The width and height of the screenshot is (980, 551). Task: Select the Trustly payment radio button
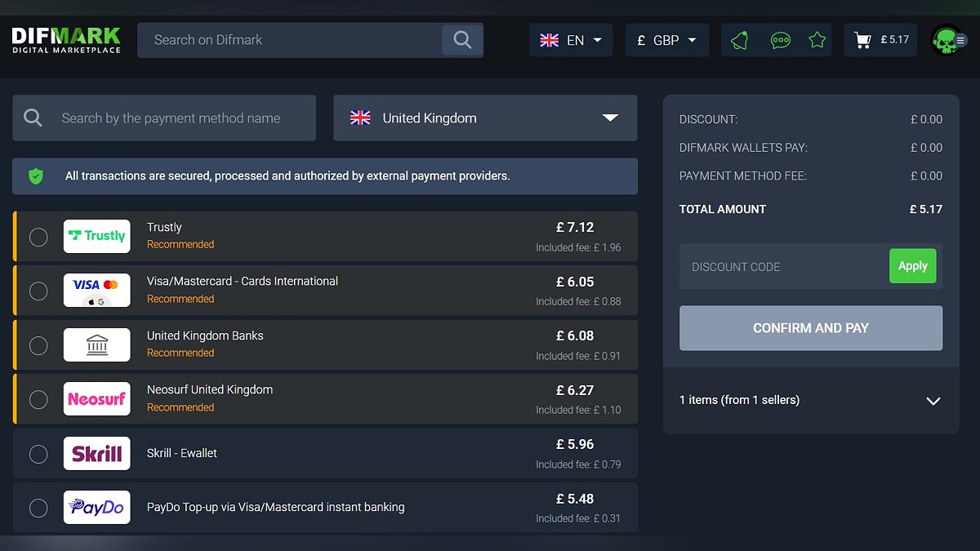pos(38,237)
